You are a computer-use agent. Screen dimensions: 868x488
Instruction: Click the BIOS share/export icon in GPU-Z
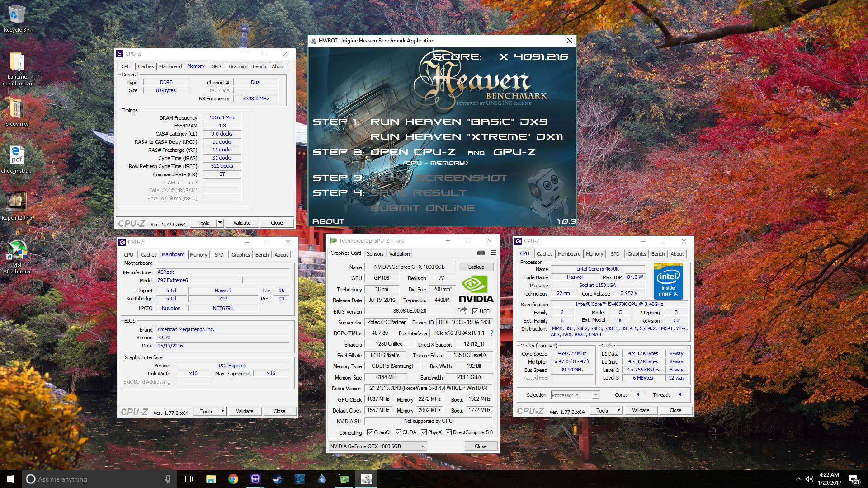(x=462, y=311)
